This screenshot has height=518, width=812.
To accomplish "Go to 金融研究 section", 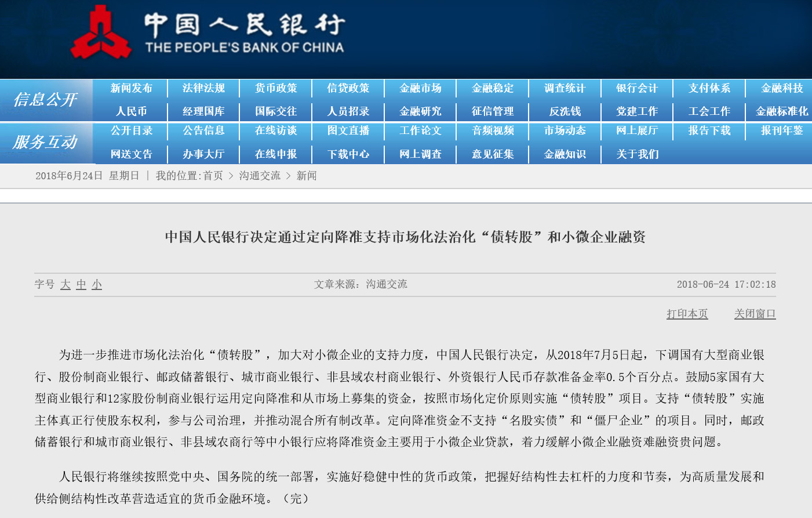I will pyautogui.click(x=420, y=111).
